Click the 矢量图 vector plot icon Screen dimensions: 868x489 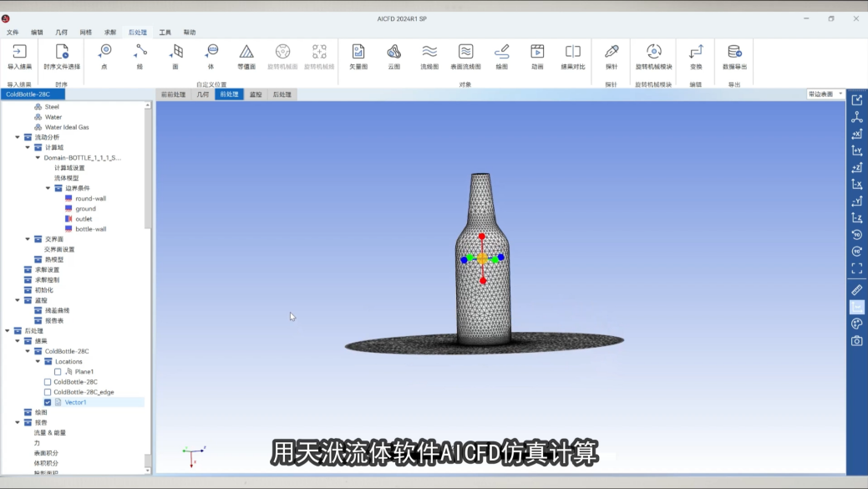tap(358, 52)
